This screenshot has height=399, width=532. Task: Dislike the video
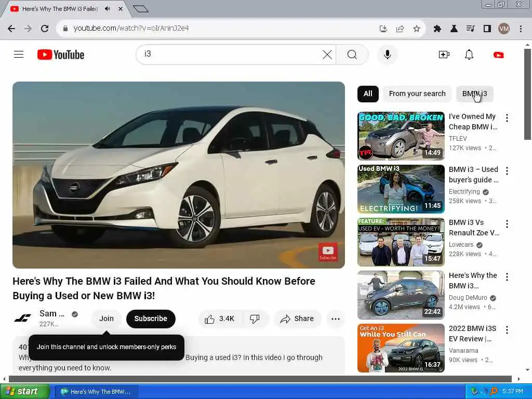(x=255, y=318)
